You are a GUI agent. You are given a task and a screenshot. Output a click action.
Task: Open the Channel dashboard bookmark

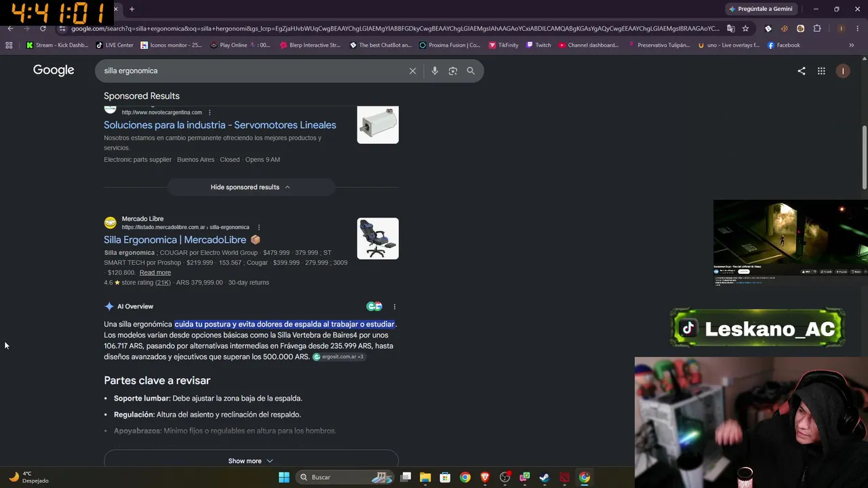click(589, 45)
